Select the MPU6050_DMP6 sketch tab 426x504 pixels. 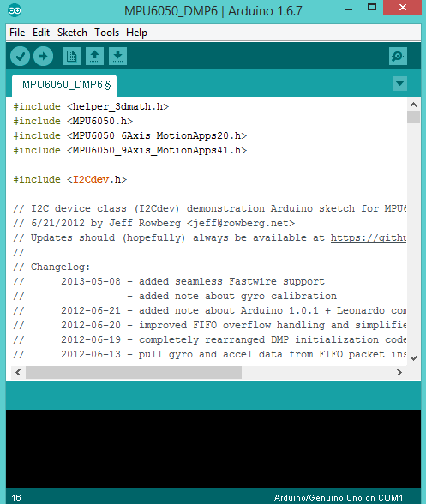[x=64, y=85]
